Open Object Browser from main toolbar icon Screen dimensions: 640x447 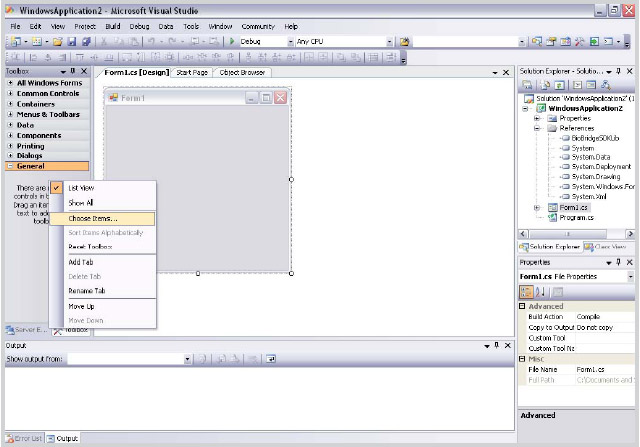click(565, 42)
